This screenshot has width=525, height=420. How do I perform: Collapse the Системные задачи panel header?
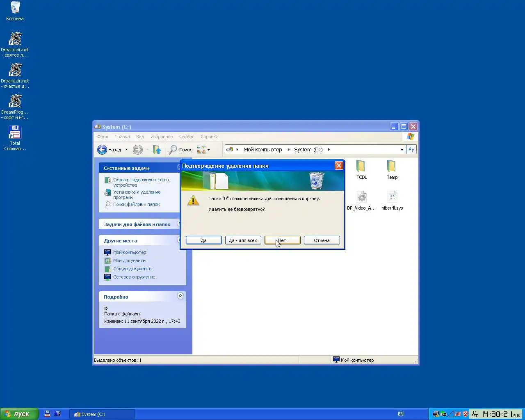(139, 168)
